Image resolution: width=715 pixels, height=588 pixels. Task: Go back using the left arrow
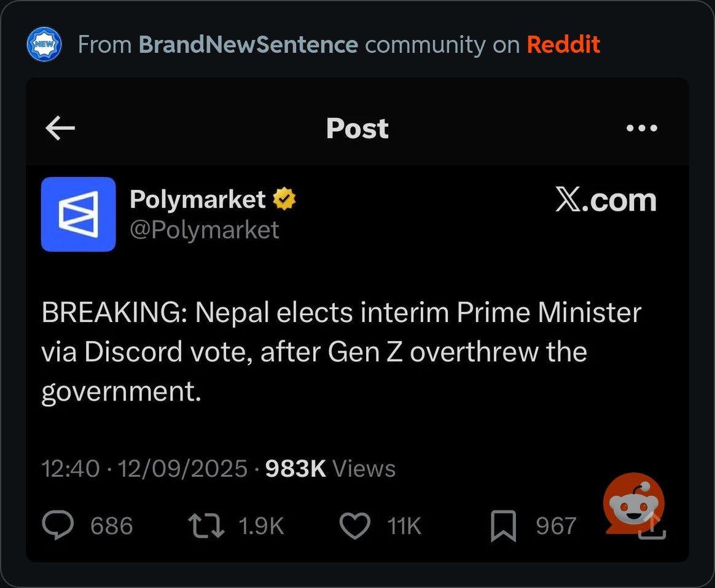[x=60, y=128]
